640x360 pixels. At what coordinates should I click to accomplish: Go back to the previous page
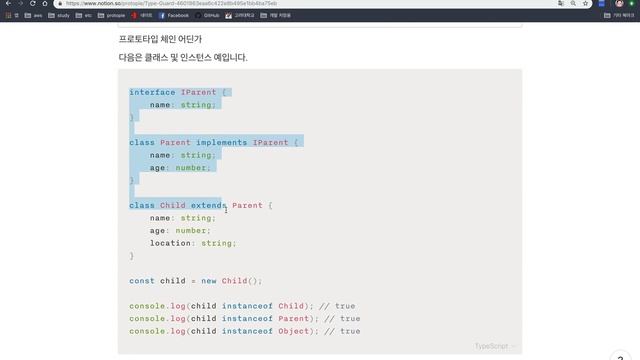(x=8, y=3)
